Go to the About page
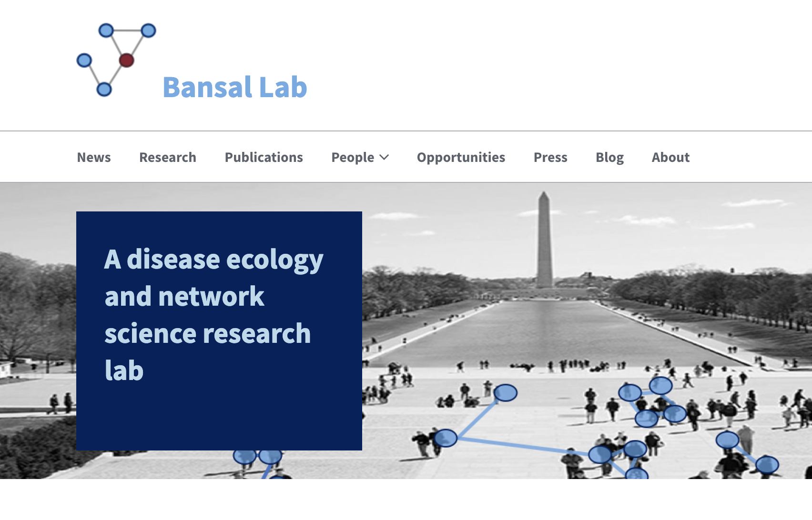Screen dimensions: 812x520 point(670,157)
